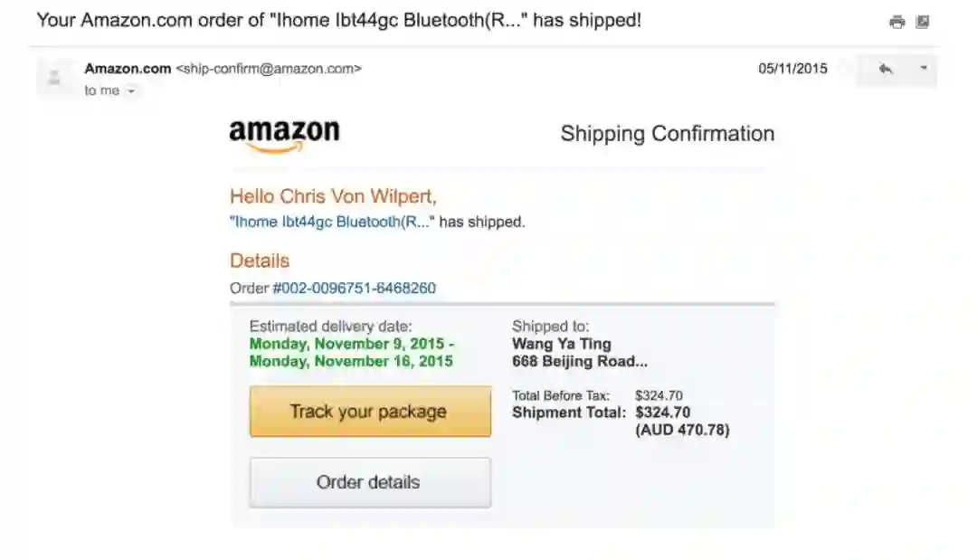Select the ship-confirm@amazon.com sender address
Viewport: 977px width, 560px height.
269,69
